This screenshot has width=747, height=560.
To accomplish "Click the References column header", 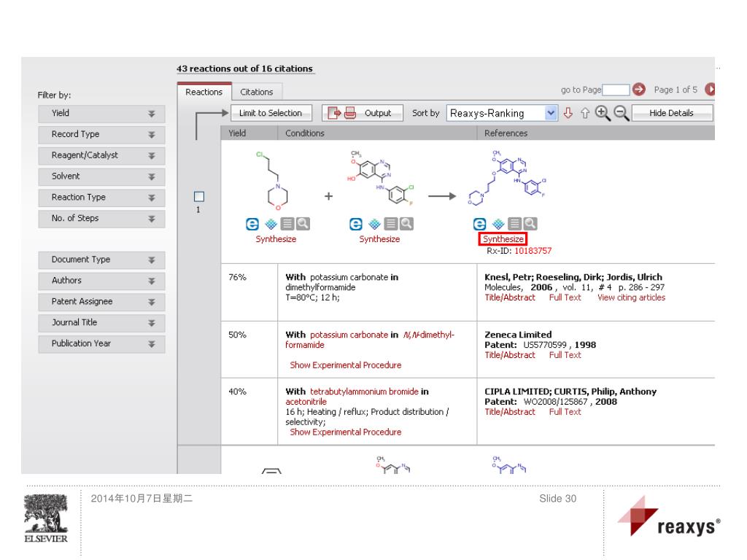I will click(595, 133).
